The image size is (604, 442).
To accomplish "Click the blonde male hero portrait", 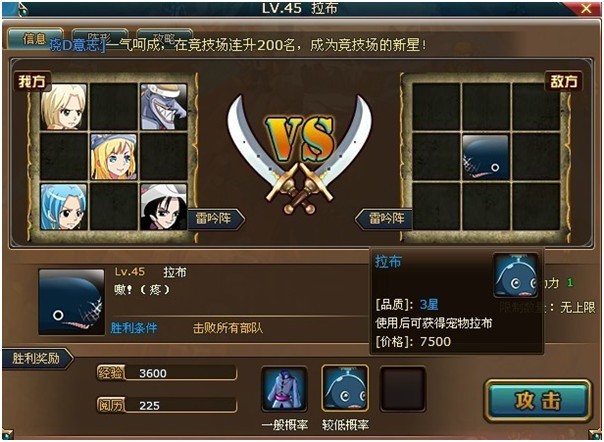I will click(64, 107).
